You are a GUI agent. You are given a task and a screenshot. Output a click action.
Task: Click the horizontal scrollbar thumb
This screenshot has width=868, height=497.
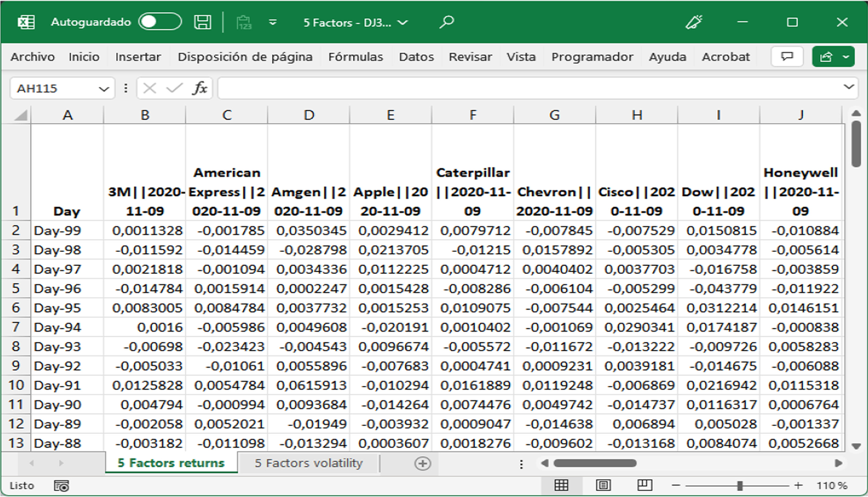point(595,463)
